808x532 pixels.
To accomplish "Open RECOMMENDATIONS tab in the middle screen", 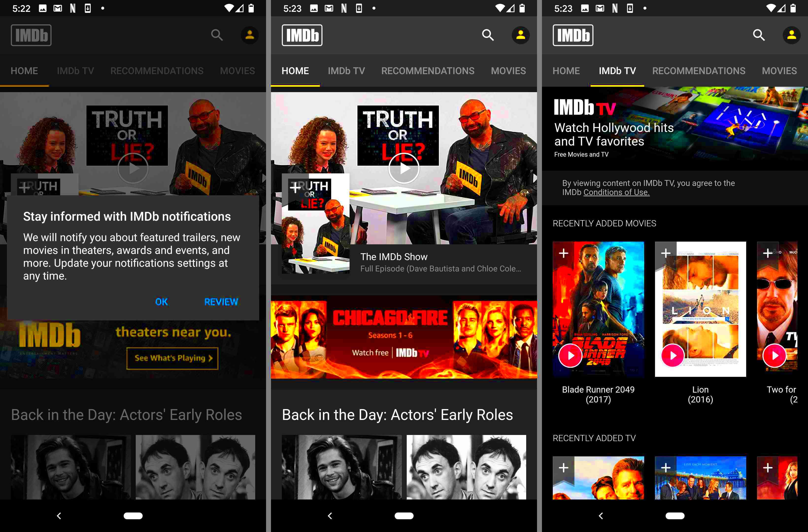I will click(x=428, y=71).
